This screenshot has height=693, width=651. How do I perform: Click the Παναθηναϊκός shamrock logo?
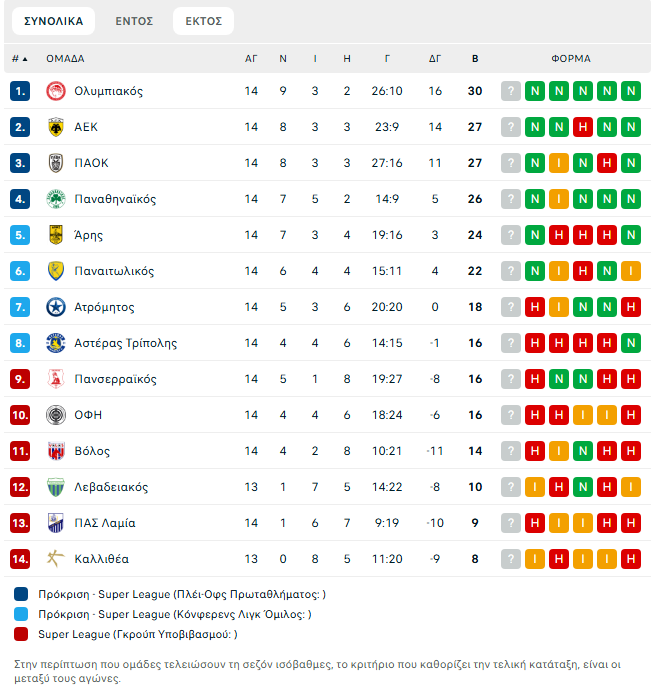tap(56, 199)
